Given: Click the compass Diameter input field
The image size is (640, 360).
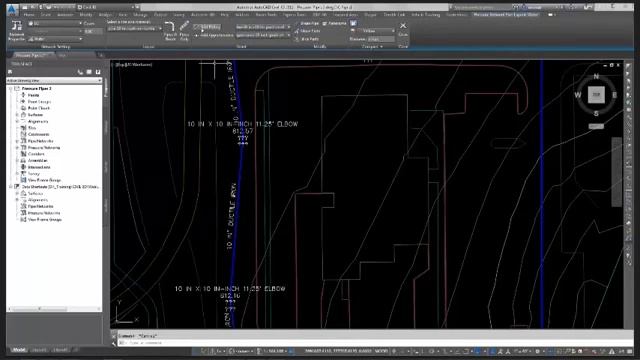Looking at the screenshot, I should tap(381, 39).
